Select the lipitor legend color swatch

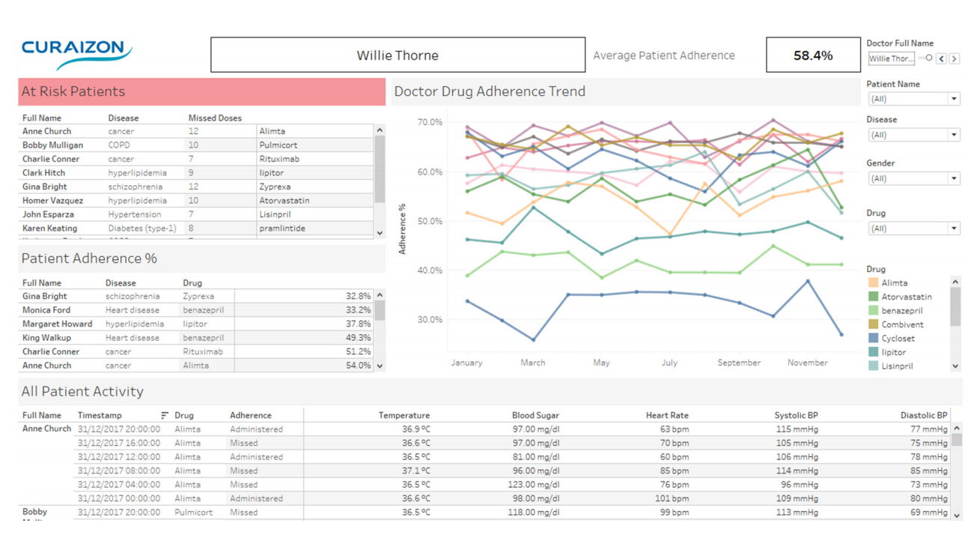coord(873,352)
